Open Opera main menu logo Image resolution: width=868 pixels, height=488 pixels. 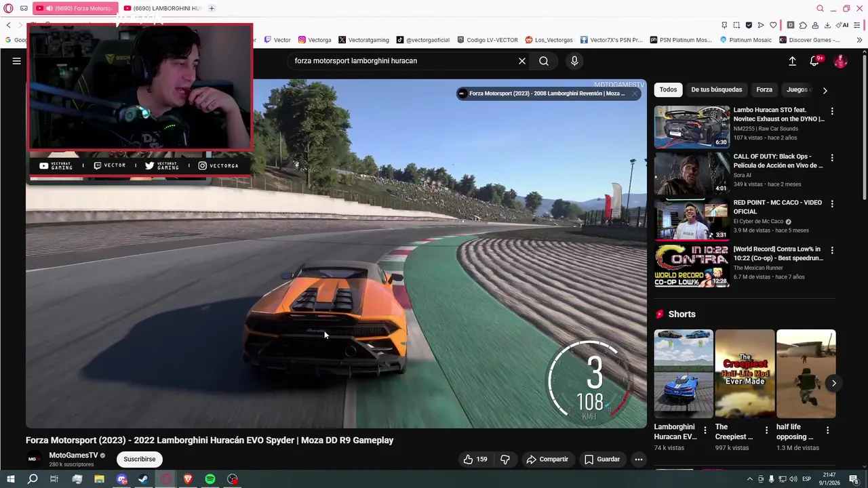(8, 8)
